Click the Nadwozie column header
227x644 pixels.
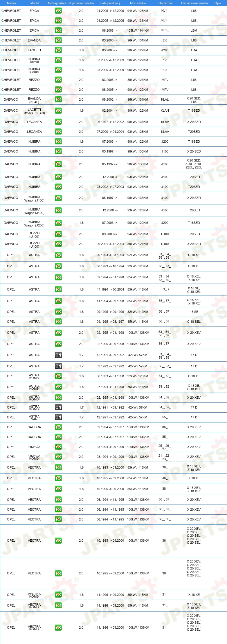click(x=165, y=3)
